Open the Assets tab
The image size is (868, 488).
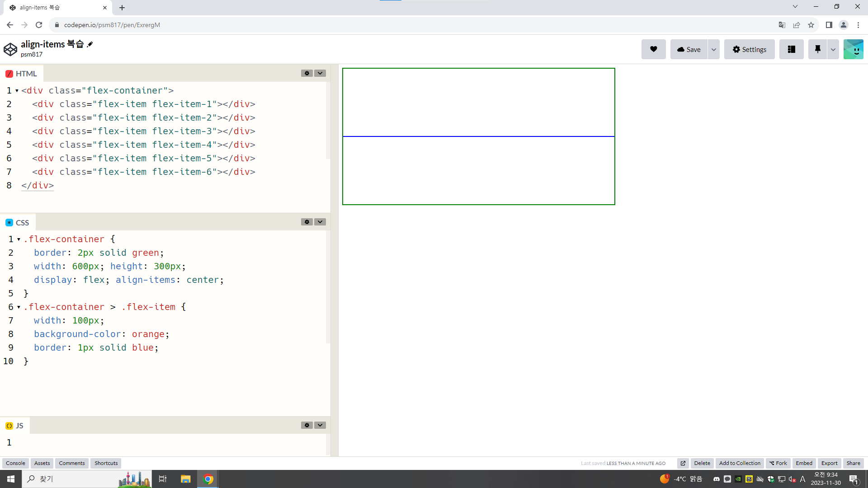click(x=42, y=463)
